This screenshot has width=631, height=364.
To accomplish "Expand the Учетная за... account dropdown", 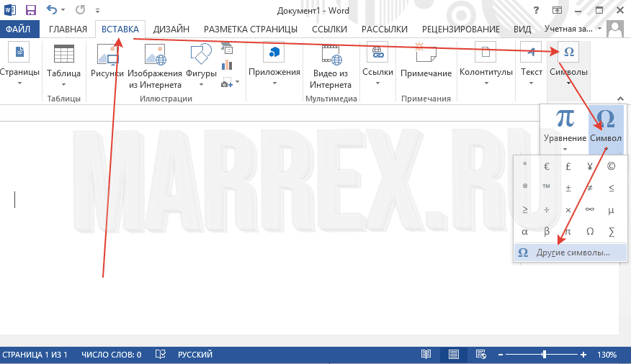I will (599, 29).
